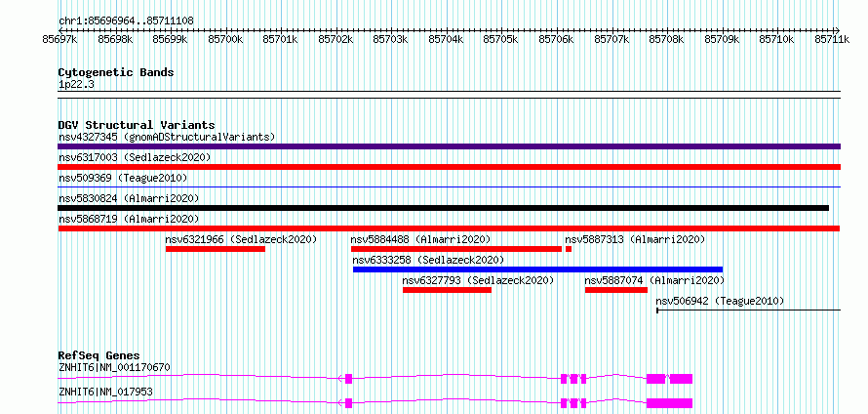The width and height of the screenshot is (868, 414).
Task: Select the blue nsv6333258 variant bar
Action: point(538,269)
